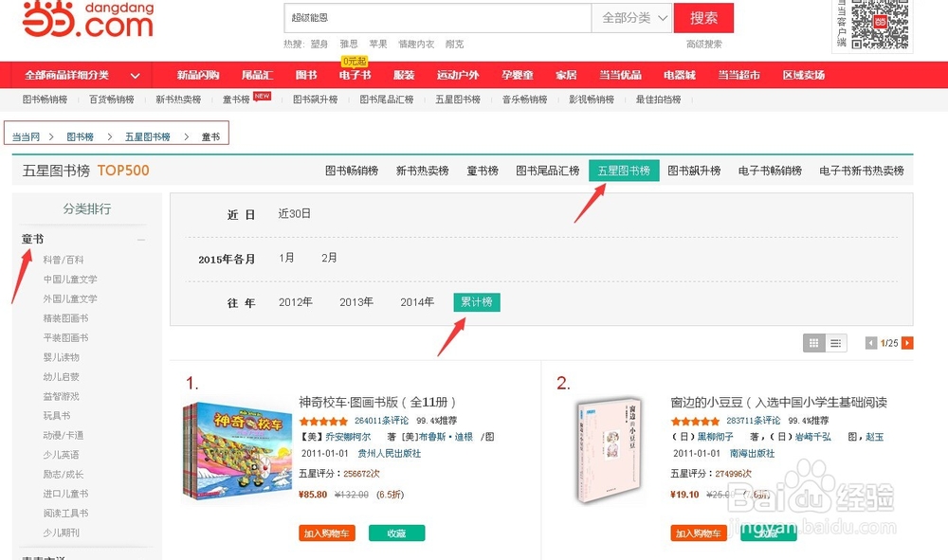Select the grid view layout icon
948x560 pixels.
point(813,342)
